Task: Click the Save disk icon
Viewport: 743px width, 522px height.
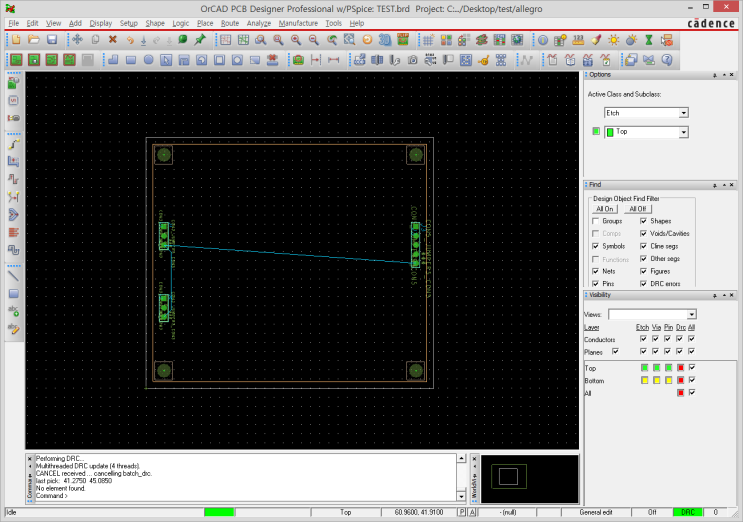Action: (50, 39)
